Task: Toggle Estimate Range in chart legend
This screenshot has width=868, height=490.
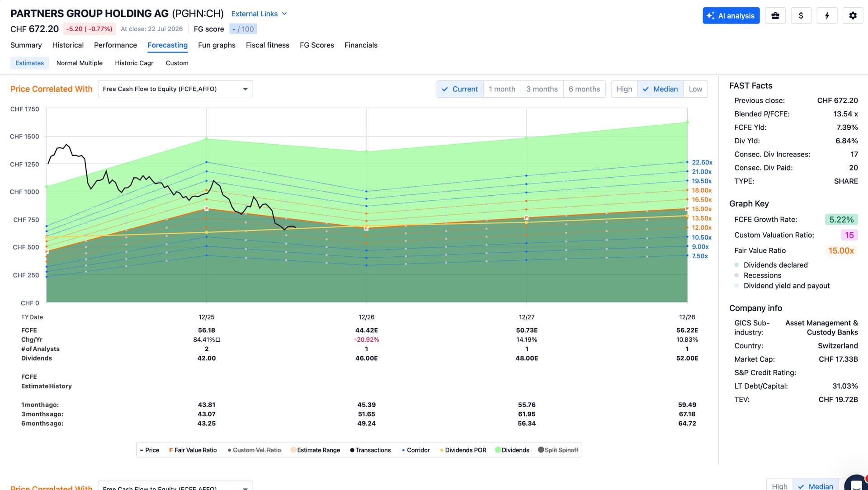Action: (316, 450)
